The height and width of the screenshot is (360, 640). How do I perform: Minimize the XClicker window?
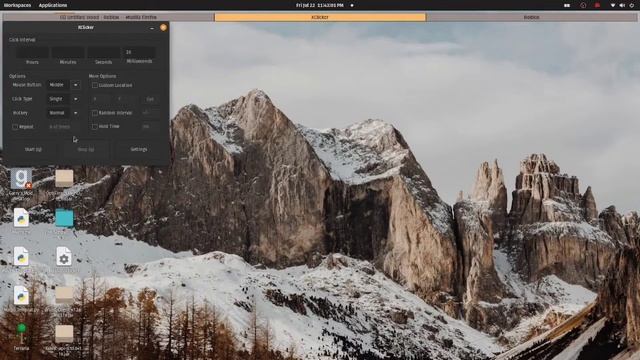[152, 28]
